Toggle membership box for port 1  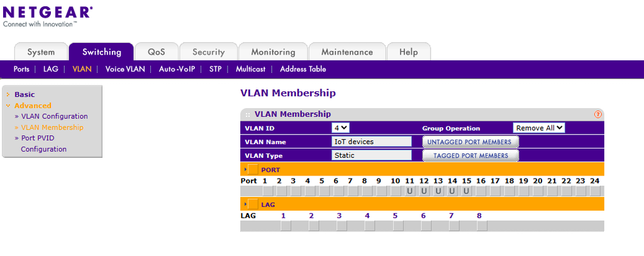coord(267,191)
